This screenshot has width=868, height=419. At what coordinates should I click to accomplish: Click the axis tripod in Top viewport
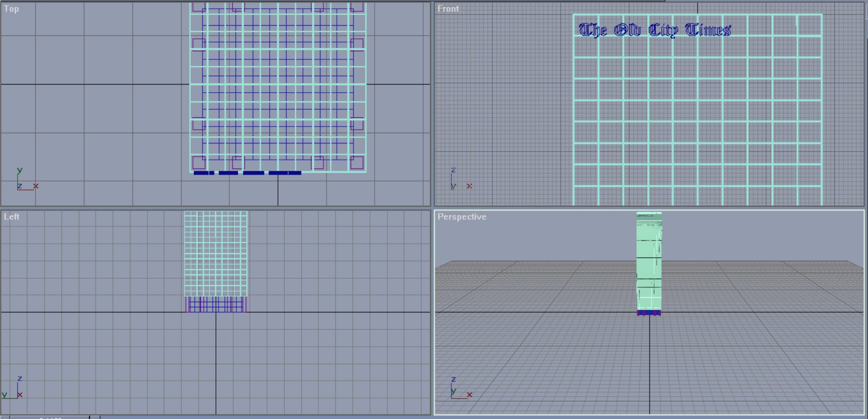(27, 179)
